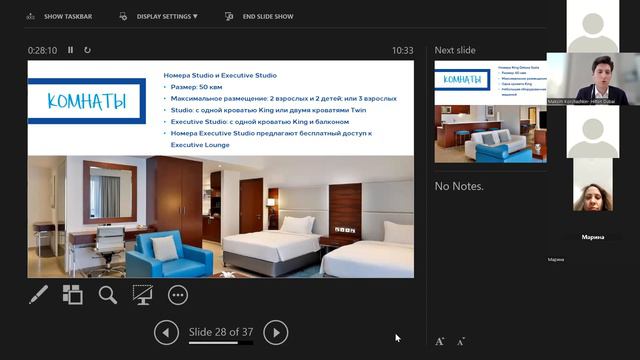Click the slide progress bar
This screenshot has width=640, height=360.
pos(221,343)
